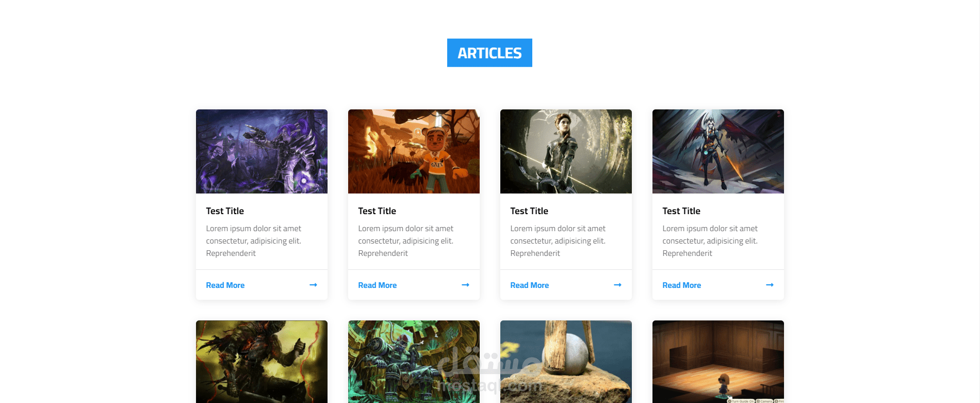Screen dimensions: 980x403
Task: Click the Lorem ipsum text on the archer woman card
Action: click(558, 241)
